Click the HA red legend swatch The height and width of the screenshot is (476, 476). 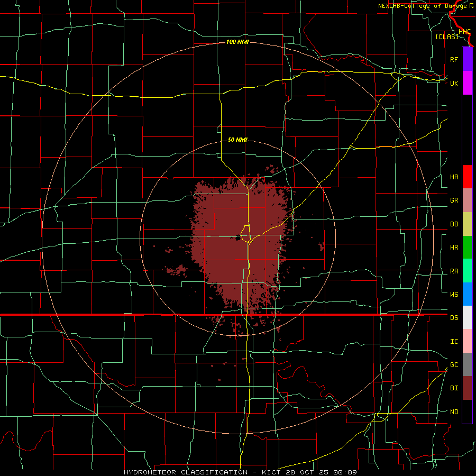tap(467, 177)
